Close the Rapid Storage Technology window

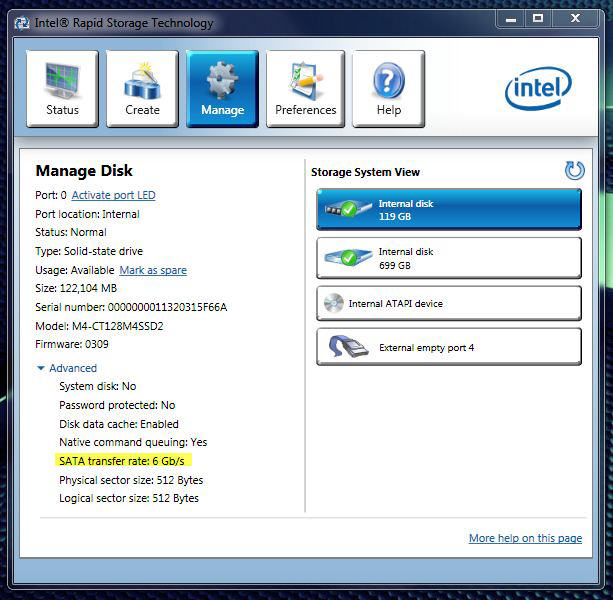pyautogui.click(x=575, y=19)
